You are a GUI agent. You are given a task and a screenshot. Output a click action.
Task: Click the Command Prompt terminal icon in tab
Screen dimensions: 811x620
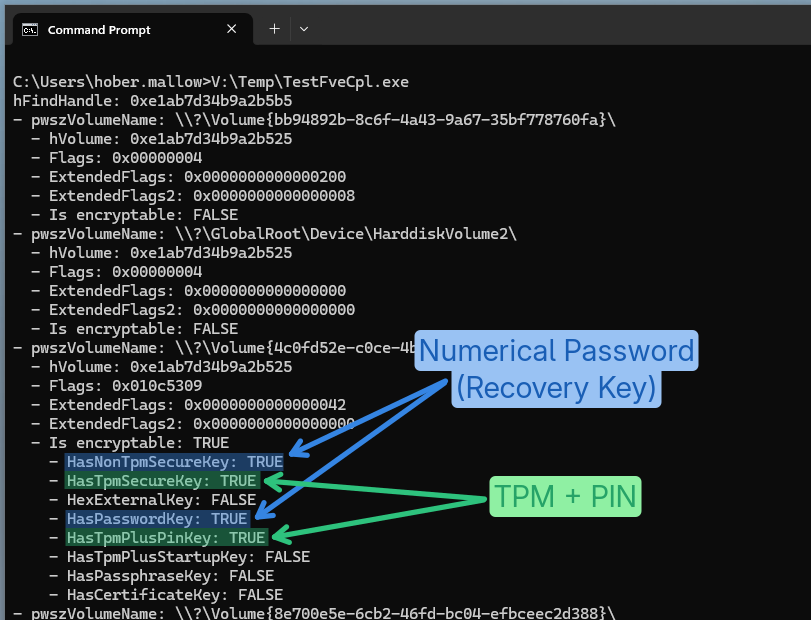31,30
